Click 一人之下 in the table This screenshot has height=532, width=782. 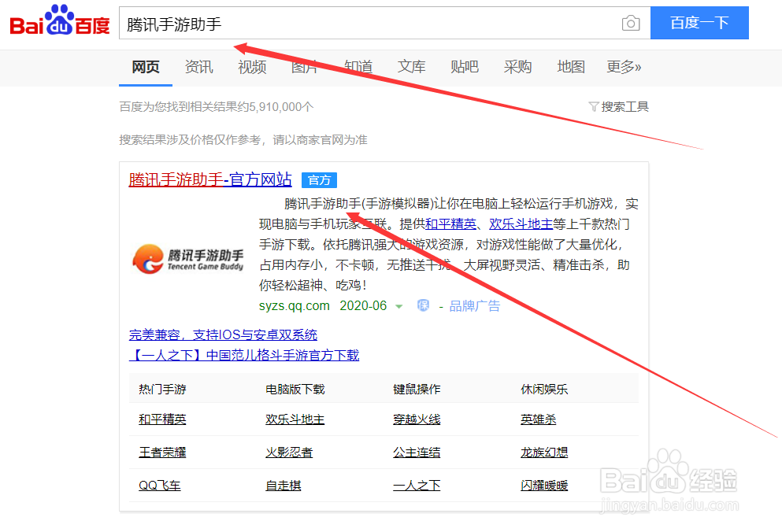click(x=417, y=485)
